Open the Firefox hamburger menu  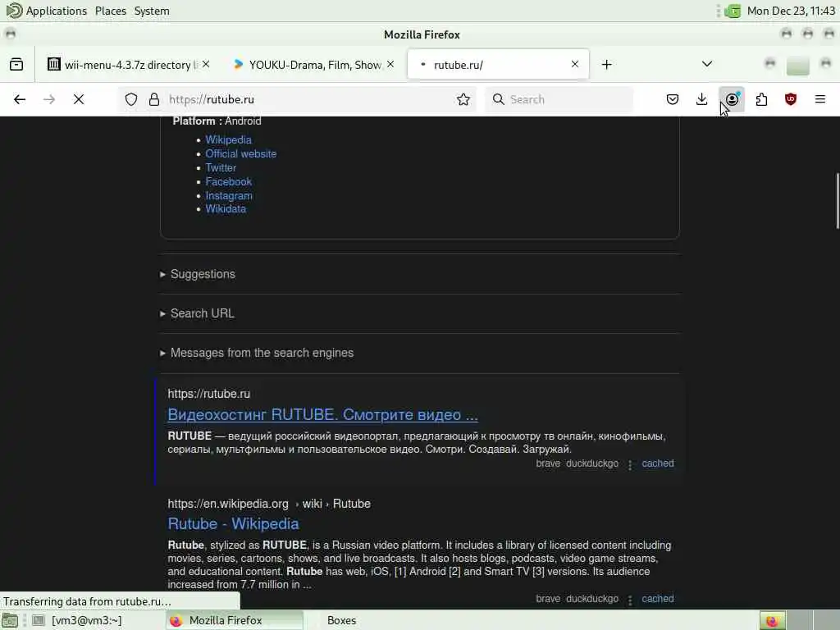[820, 99]
